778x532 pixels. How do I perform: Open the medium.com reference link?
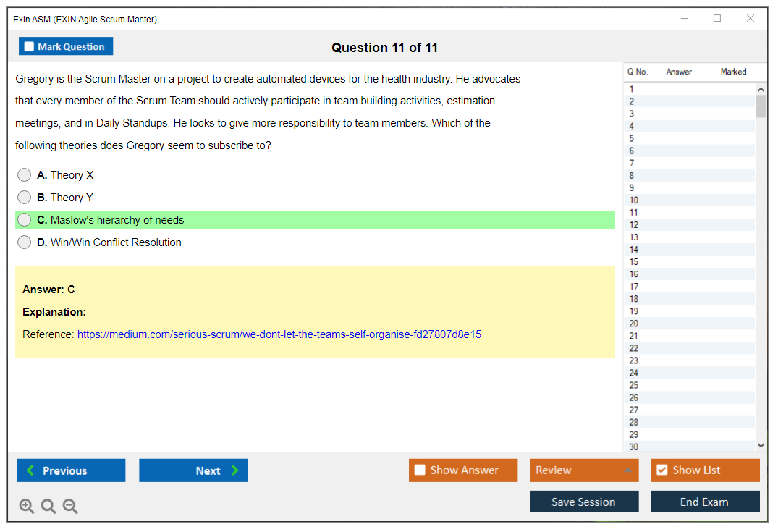279,334
